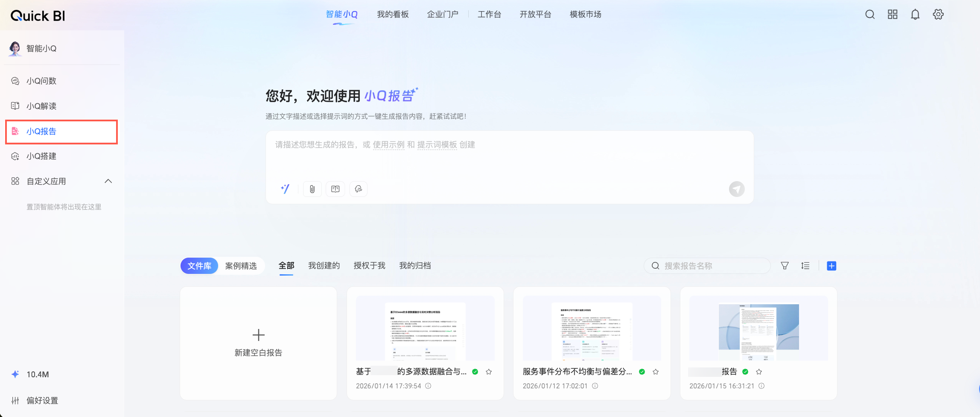Star the report dated 2026/01/15 16:31:21
Image resolution: width=980 pixels, height=417 pixels.
(x=759, y=372)
